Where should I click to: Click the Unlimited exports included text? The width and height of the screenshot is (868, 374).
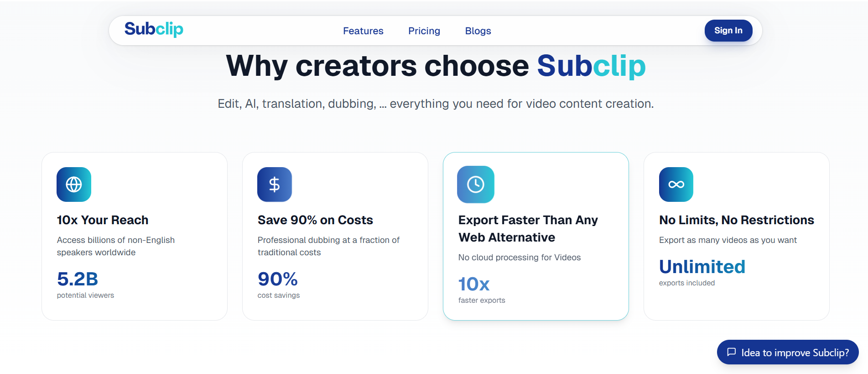[x=702, y=266]
